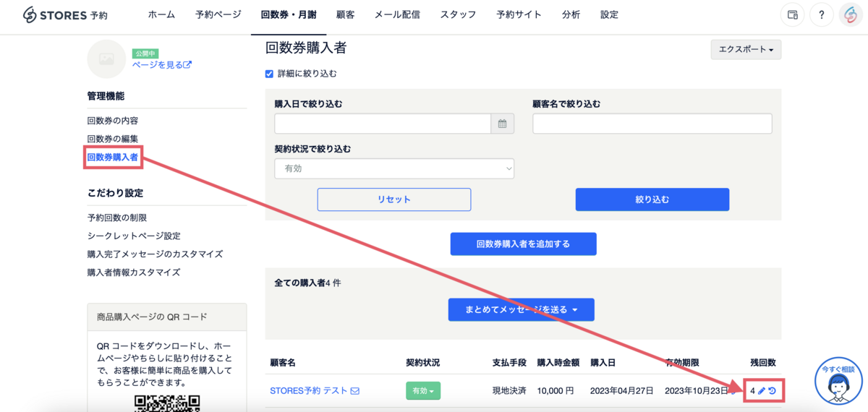Click the 購入時金額 column header
Image resolution: width=868 pixels, height=412 pixels.
click(x=558, y=362)
